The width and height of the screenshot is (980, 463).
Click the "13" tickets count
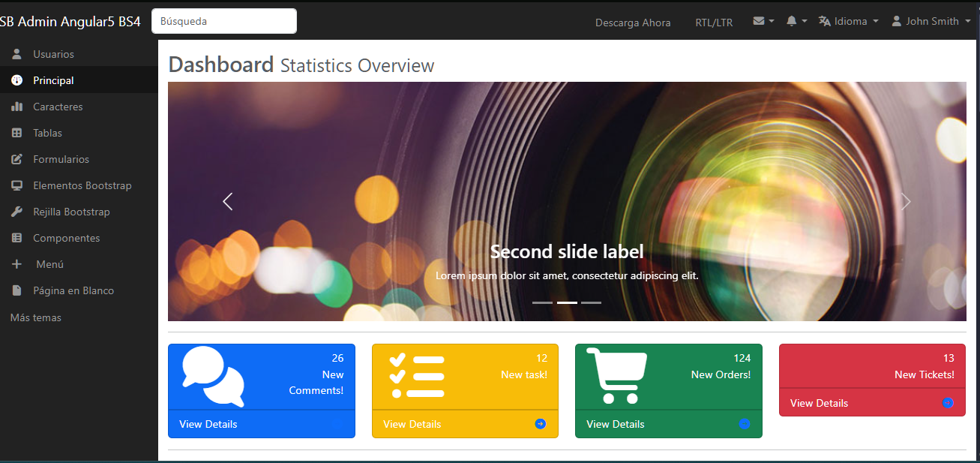pyautogui.click(x=949, y=358)
